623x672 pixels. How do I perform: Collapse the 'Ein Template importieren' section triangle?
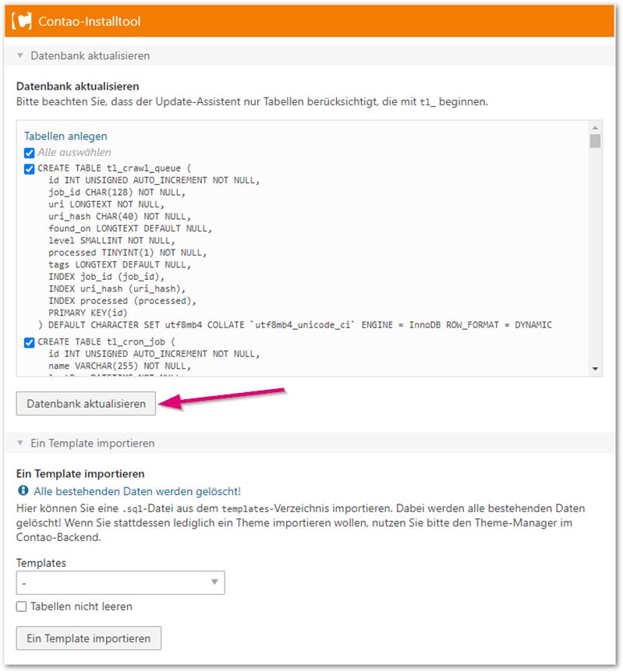pos(20,443)
